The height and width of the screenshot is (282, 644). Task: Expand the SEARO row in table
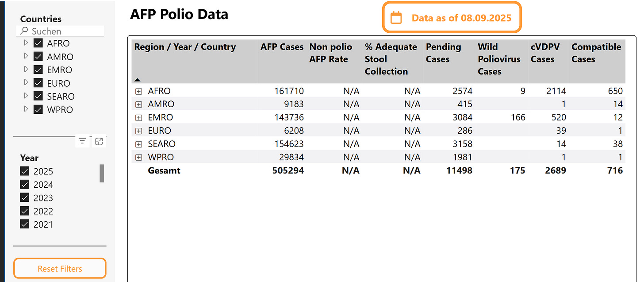138,144
